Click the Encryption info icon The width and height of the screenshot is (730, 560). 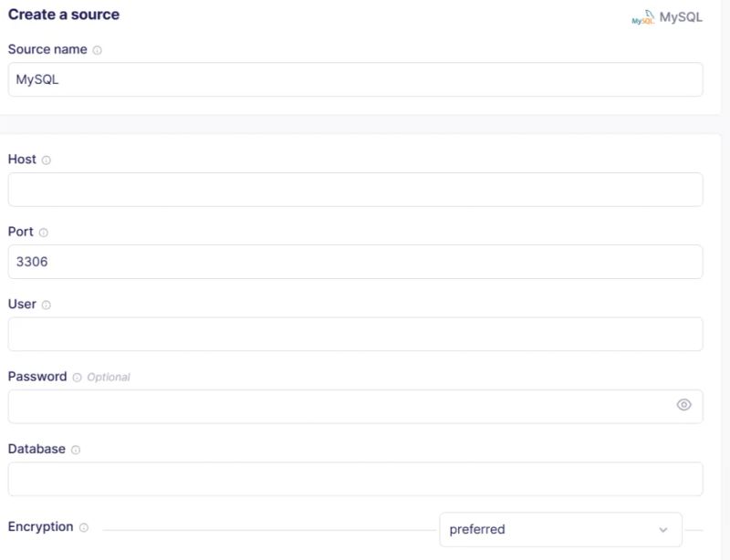84,527
